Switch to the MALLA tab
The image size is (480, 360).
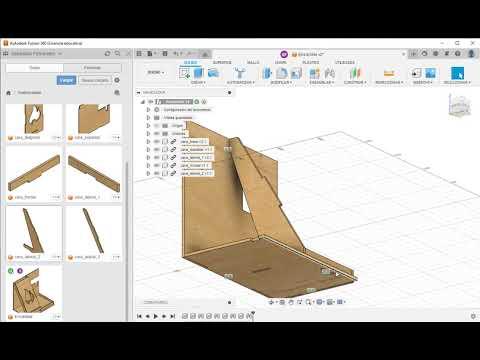tap(253, 63)
